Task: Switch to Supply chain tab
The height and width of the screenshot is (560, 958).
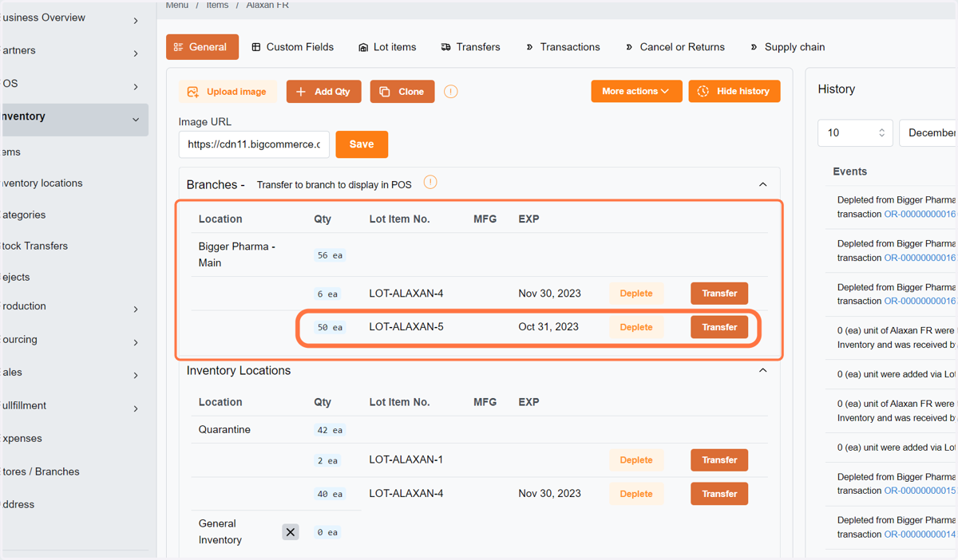Action: [786, 47]
